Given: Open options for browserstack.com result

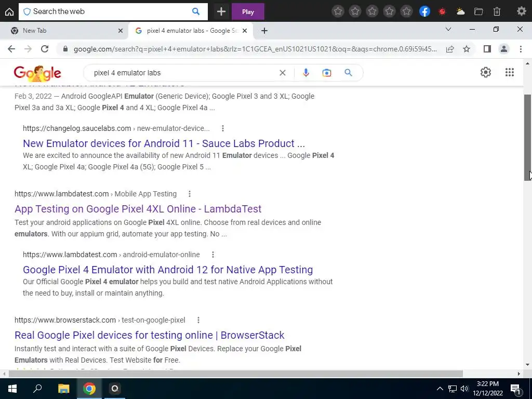Looking at the screenshot, I should click(198, 320).
